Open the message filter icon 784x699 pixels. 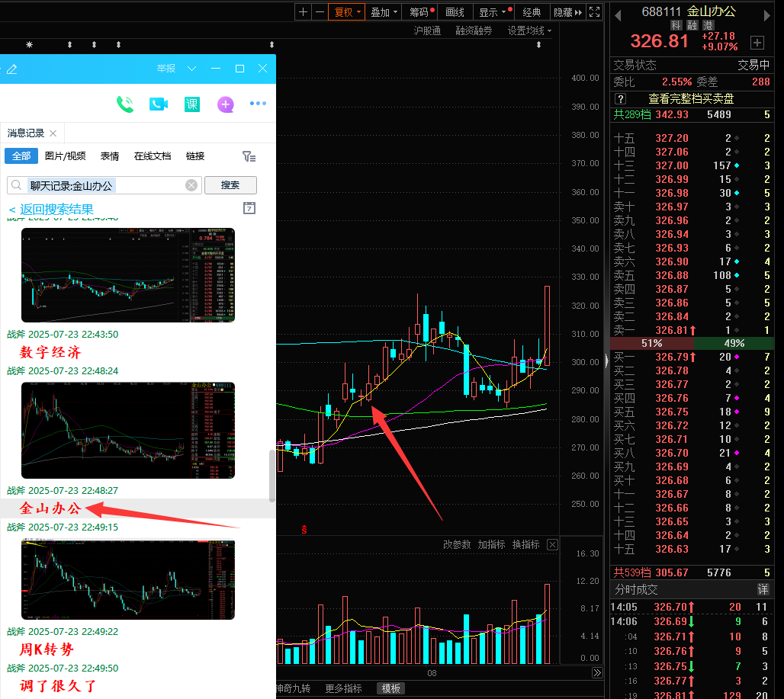249,157
